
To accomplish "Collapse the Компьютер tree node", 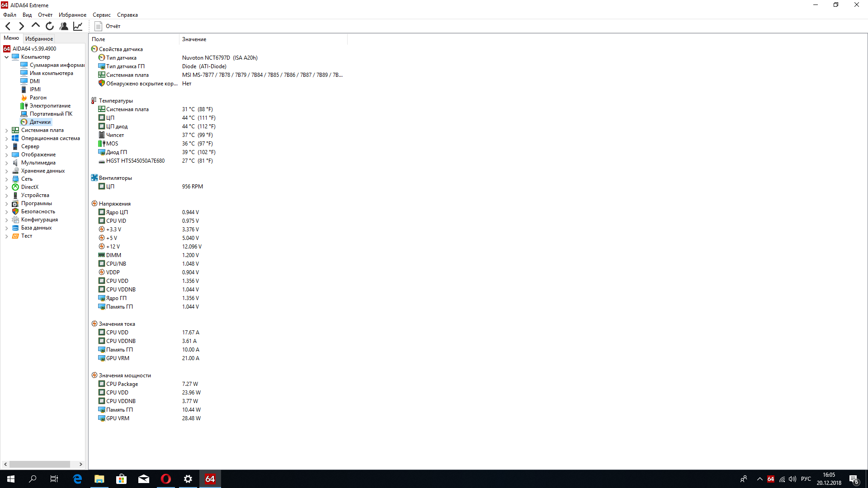I will click(6, 57).
